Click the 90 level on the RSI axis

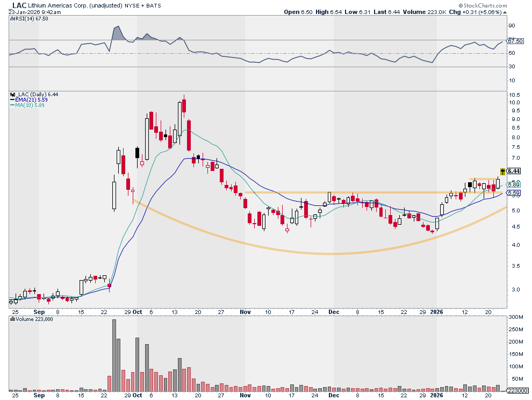pos(512,26)
